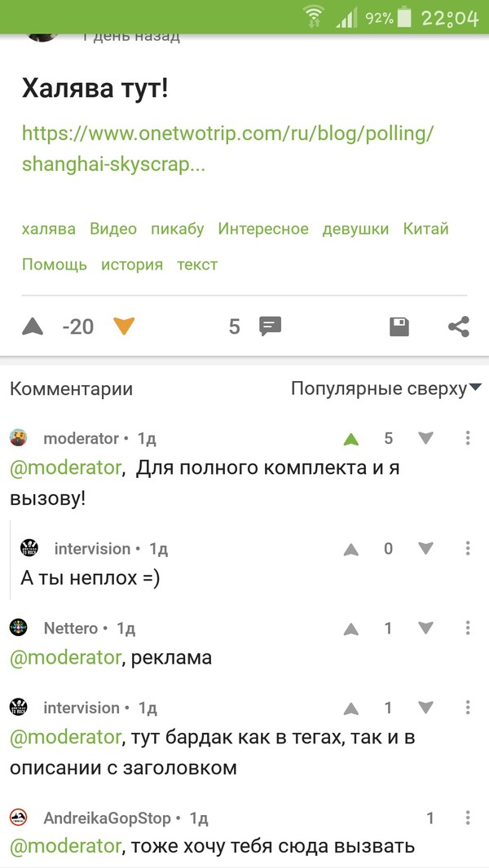This screenshot has height=868, width=489.
Task: Open the three-dot menu on Nettero's comment
Action: (469, 628)
